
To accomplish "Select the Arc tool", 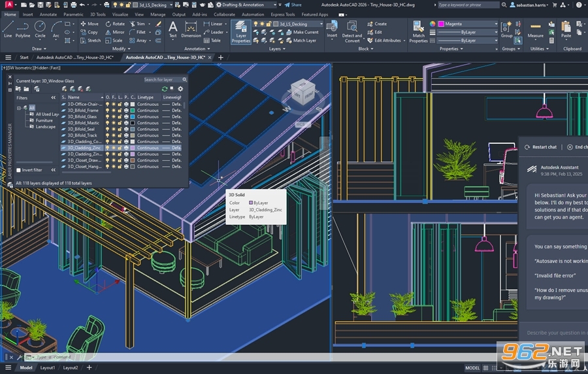I will (56, 29).
